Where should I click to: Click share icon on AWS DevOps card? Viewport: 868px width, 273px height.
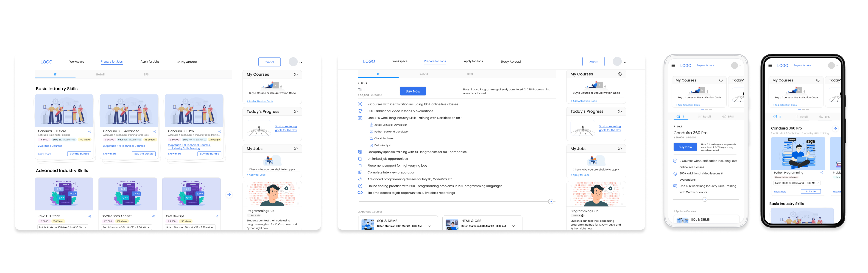(217, 216)
